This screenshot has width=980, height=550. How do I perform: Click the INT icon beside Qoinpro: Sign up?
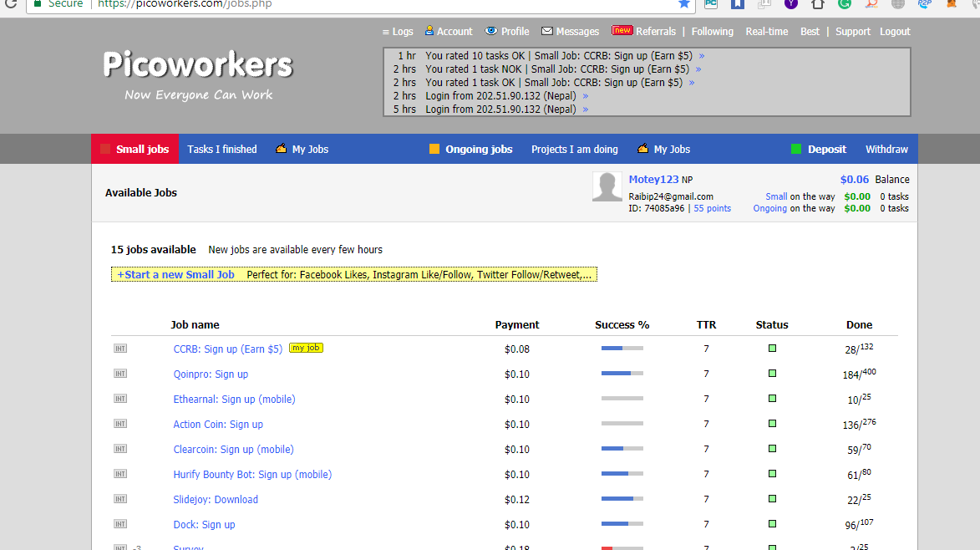pos(120,373)
